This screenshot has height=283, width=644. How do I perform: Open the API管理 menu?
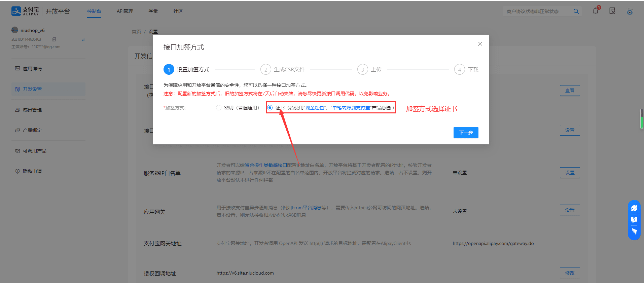tap(125, 11)
